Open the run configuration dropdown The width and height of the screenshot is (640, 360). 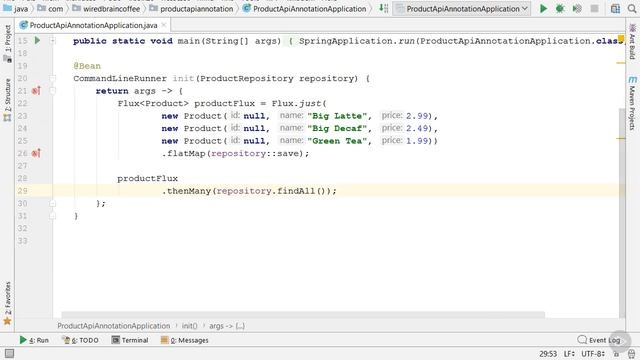click(461, 9)
